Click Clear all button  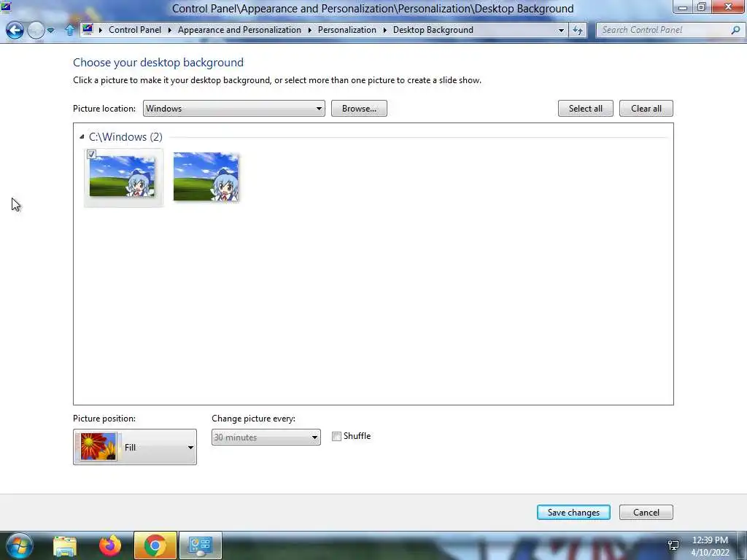click(646, 108)
